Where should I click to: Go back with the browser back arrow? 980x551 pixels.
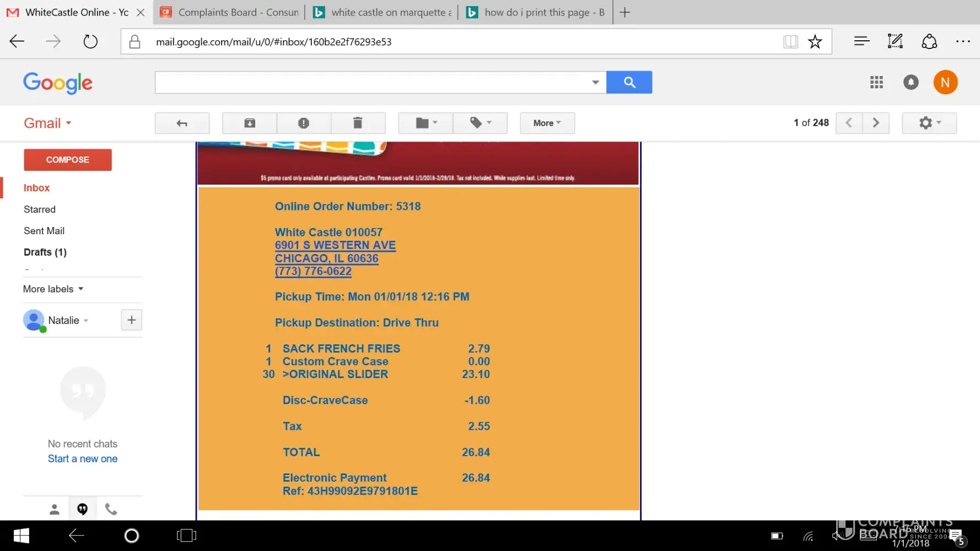[x=17, y=41]
